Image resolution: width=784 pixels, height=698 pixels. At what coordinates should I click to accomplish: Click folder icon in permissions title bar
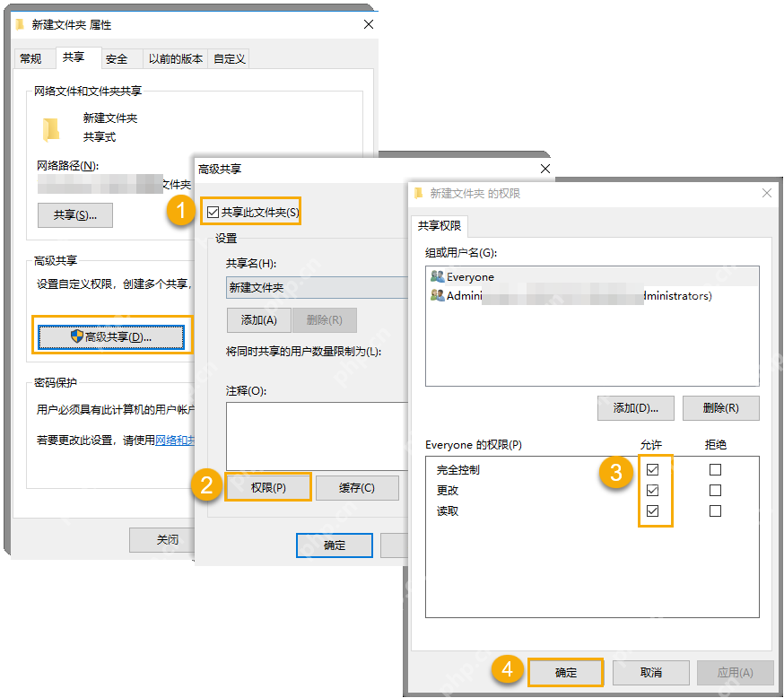[419, 193]
